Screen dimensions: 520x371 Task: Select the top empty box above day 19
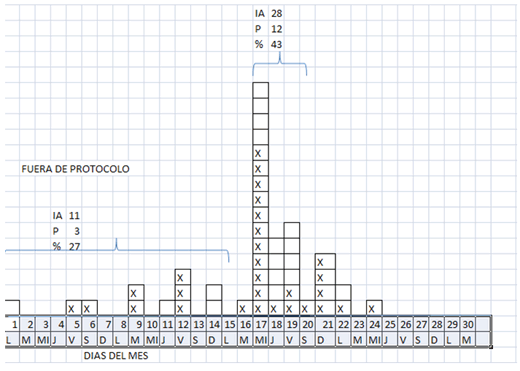(292, 230)
